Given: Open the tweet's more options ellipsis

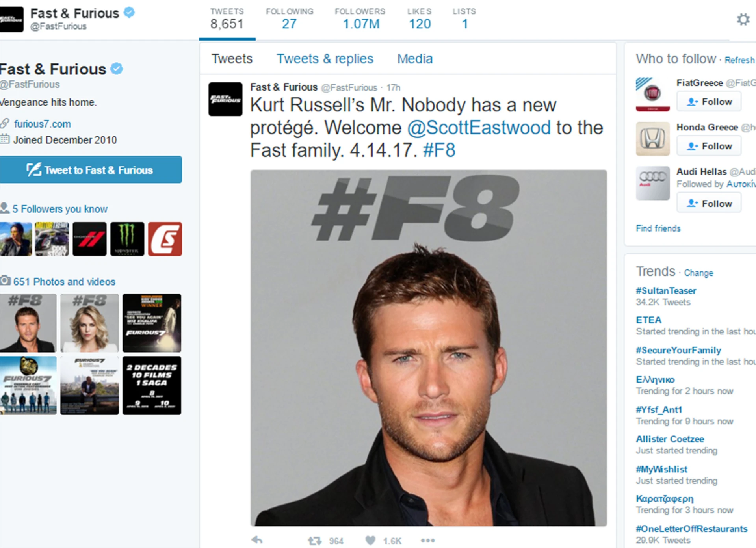Looking at the screenshot, I should 427,541.
